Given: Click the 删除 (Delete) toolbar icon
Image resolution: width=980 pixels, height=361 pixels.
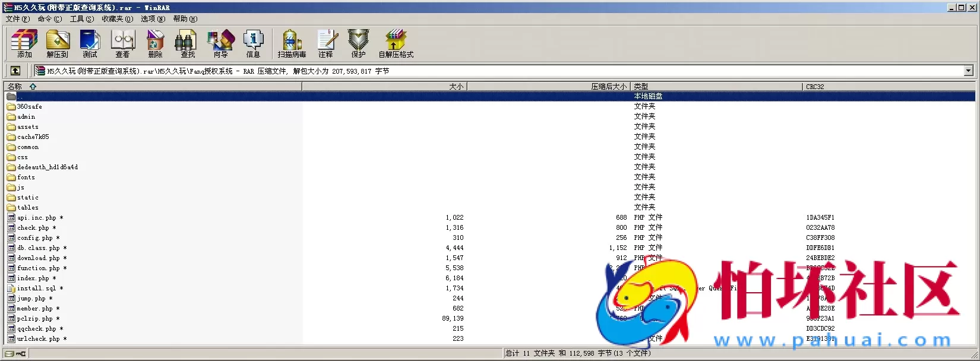Looking at the screenshot, I should pos(156,44).
